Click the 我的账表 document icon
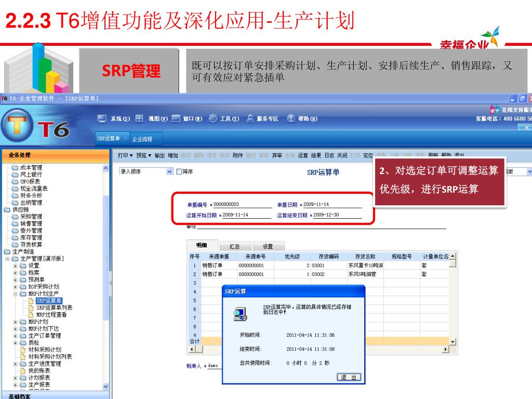Screen dimensions: 532x399 tap(23, 370)
